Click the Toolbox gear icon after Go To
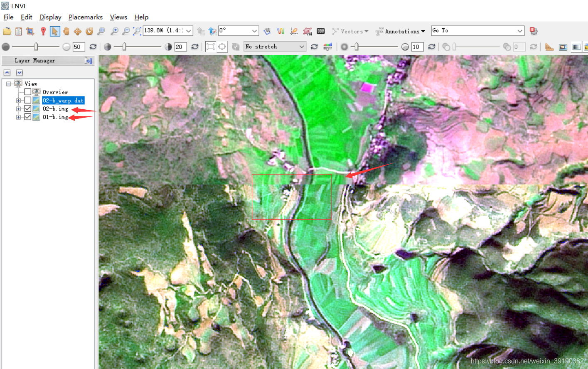 pyautogui.click(x=534, y=31)
